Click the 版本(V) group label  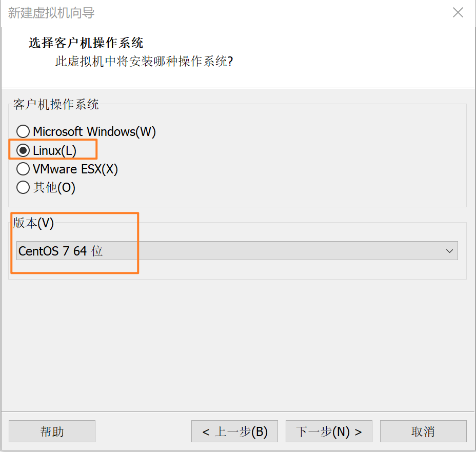[33, 223]
